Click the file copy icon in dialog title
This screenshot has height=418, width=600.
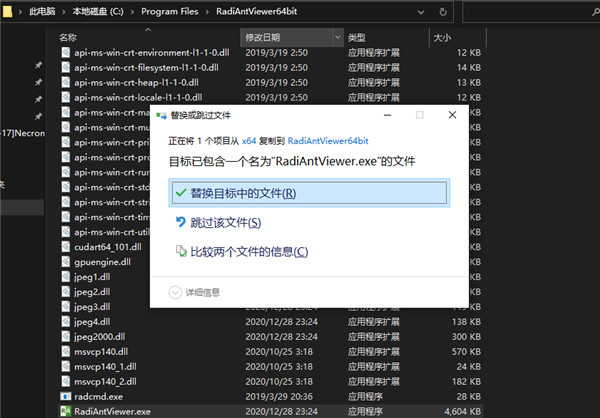pos(162,115)
